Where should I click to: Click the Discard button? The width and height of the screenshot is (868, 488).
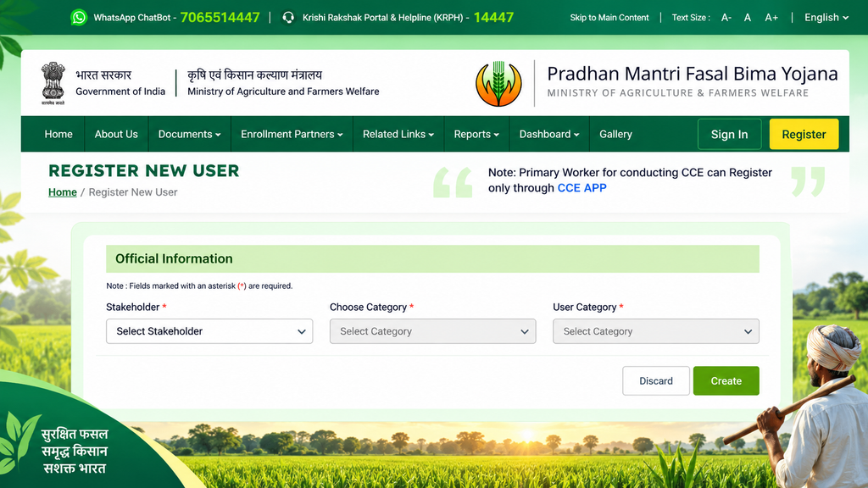[656, 380]
